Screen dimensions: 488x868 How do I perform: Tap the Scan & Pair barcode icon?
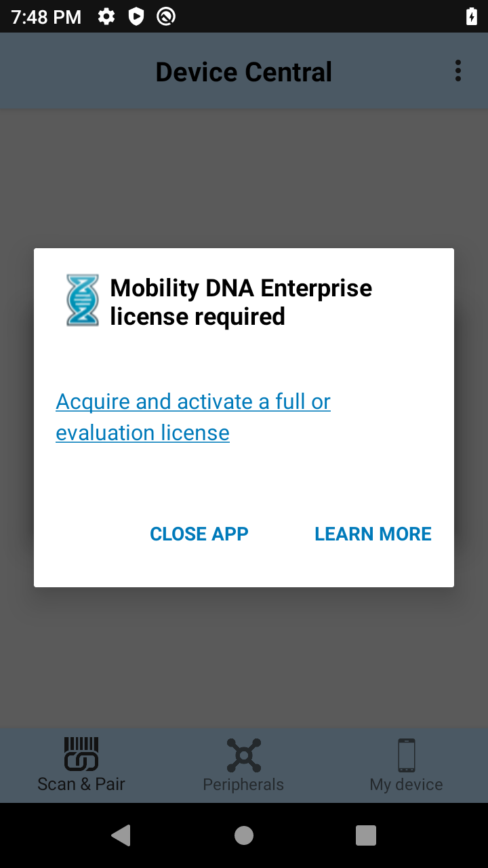[x=81, y=754]
